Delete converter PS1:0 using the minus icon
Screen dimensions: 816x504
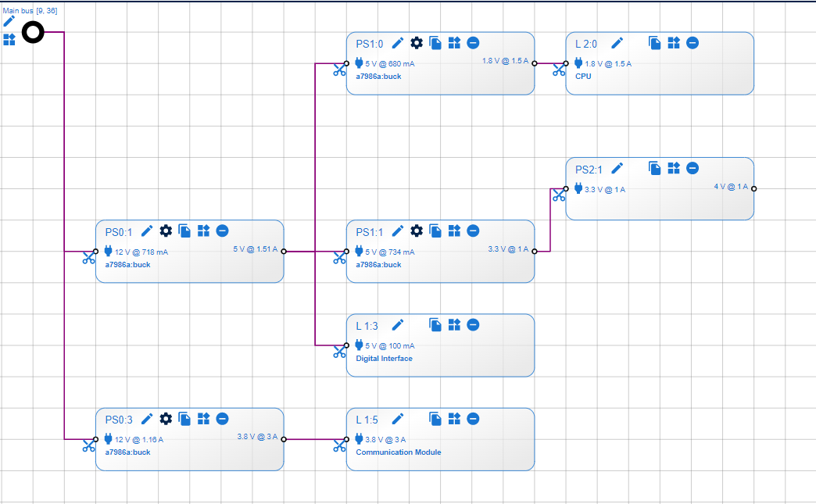tap(473, 43)
